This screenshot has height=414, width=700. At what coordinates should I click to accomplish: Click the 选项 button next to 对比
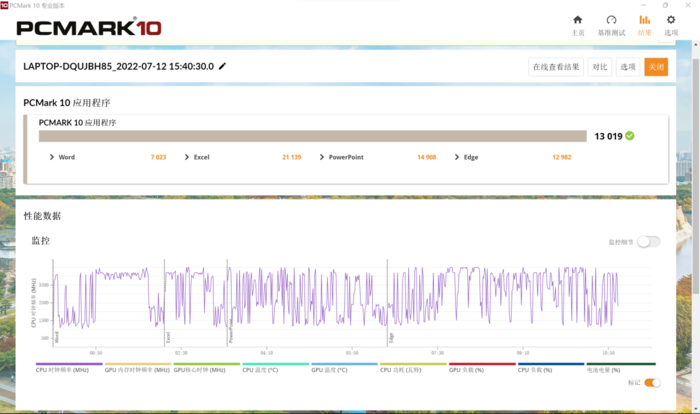coord(628,67)
